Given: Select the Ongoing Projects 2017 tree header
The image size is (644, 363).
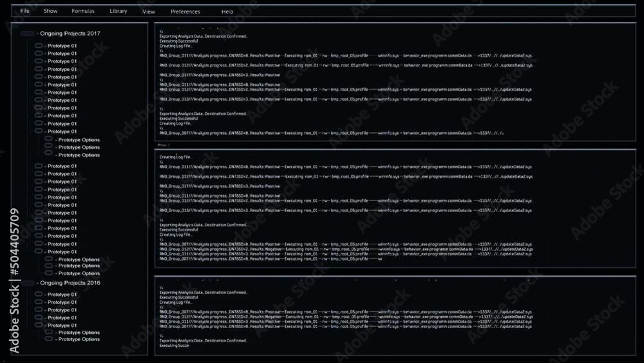Looking at the screenshot, I should [68, 34].
